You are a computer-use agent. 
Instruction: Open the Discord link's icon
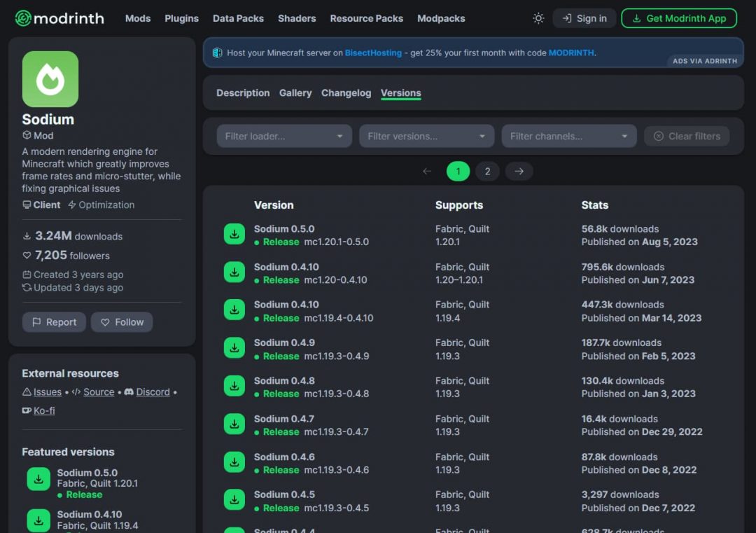pos(129,392)
